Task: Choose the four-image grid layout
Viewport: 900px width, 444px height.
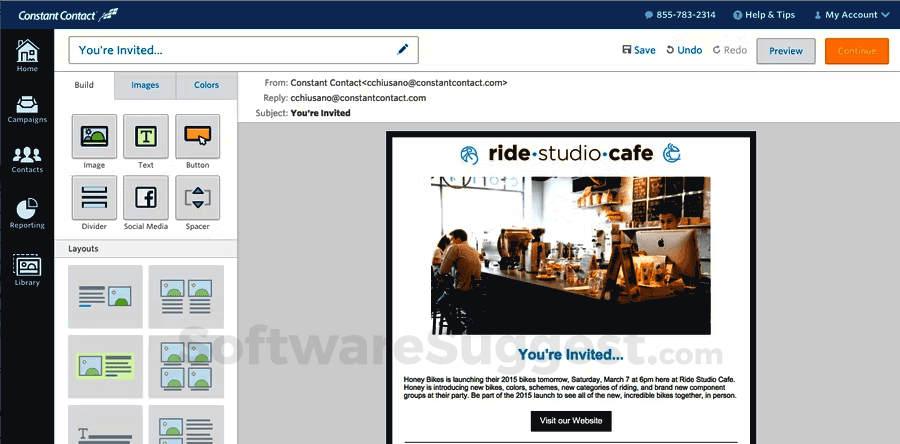Action: pos(186,367)
